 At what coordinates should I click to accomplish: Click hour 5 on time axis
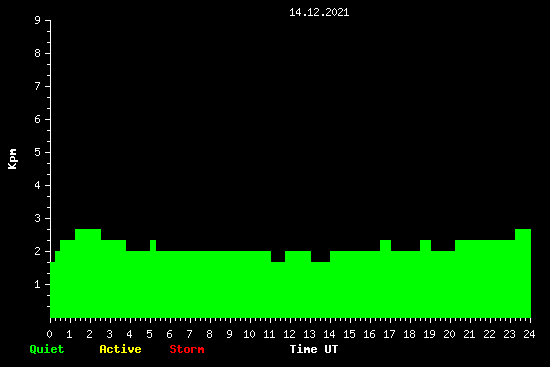(149, 334)
